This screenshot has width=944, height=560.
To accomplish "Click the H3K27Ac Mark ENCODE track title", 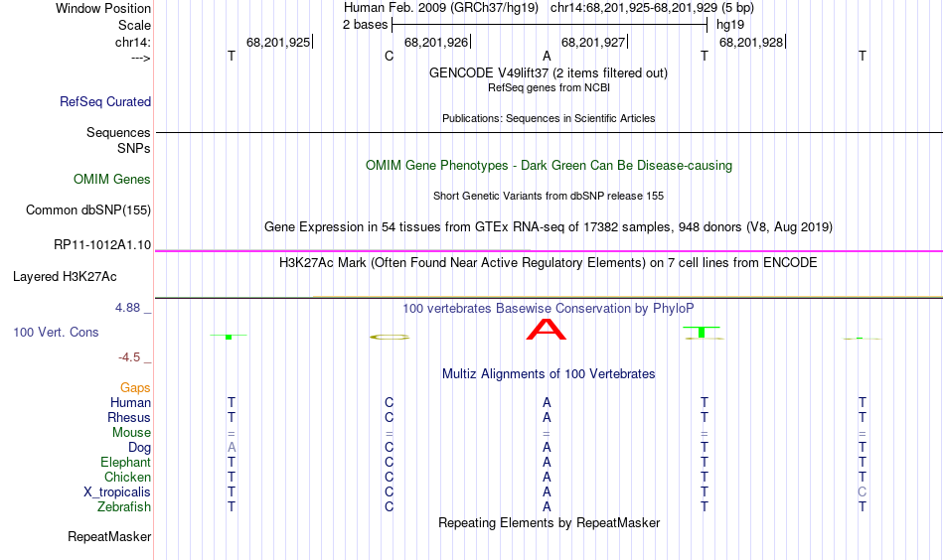I will tap(549, 263).
